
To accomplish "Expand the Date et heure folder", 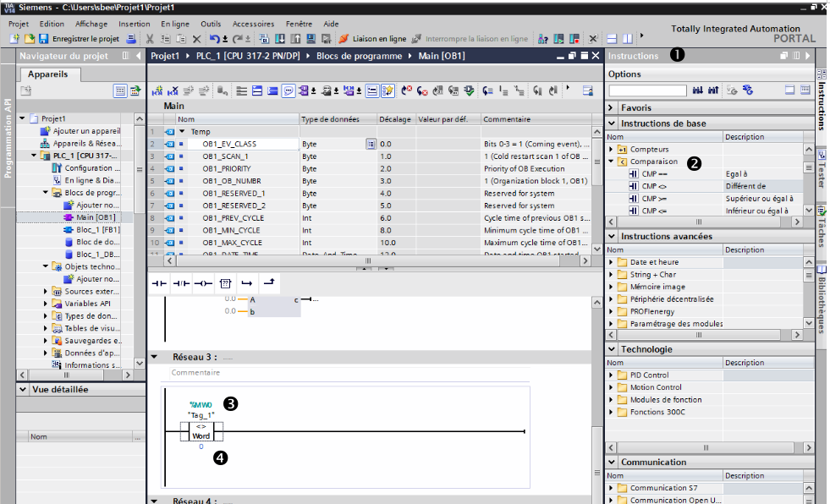I will (611, 262).
